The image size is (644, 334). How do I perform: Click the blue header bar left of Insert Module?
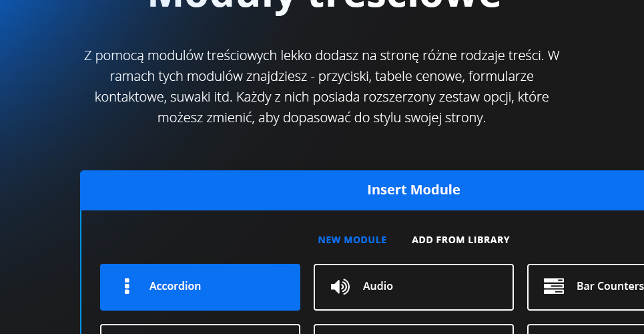point(222,190)
